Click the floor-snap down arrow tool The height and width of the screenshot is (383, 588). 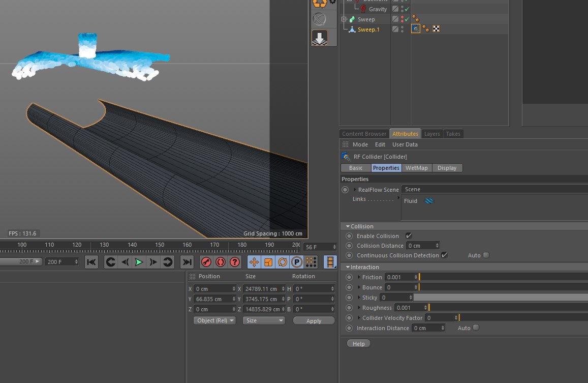click(320, 38)
